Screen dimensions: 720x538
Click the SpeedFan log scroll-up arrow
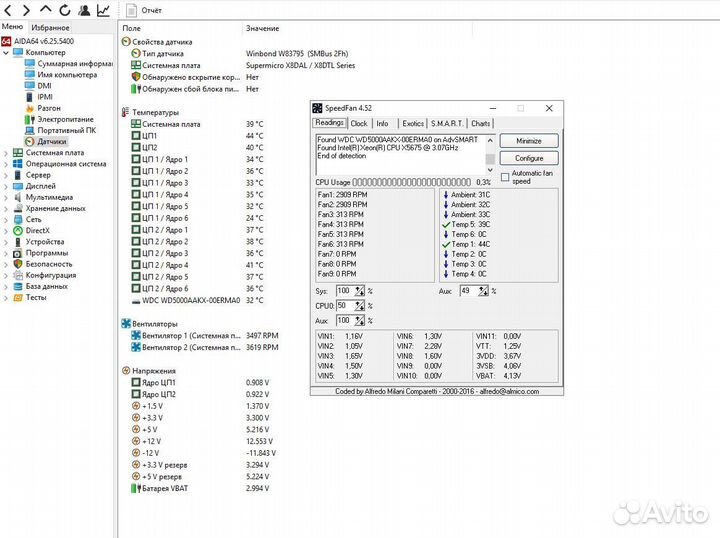(x=490, y=140)
